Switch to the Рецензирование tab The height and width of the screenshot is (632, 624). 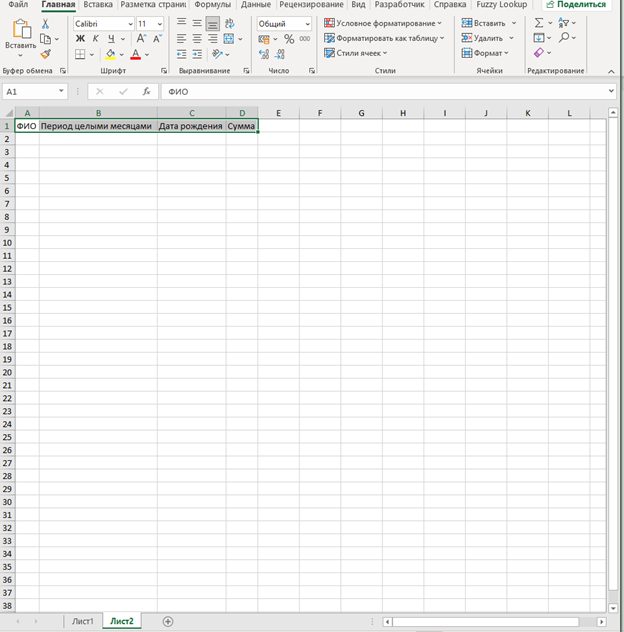(311, 4)
